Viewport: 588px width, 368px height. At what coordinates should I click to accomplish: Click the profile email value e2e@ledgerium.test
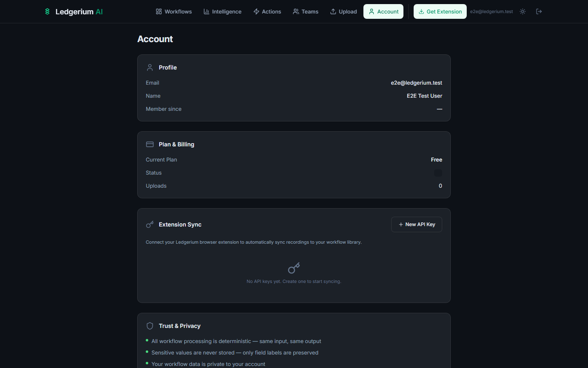[416, 83]
